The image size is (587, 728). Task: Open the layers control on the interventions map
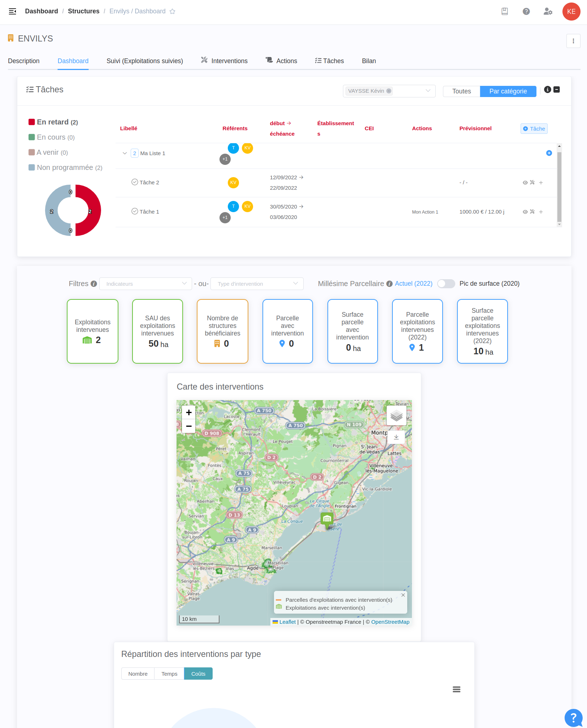396,416
